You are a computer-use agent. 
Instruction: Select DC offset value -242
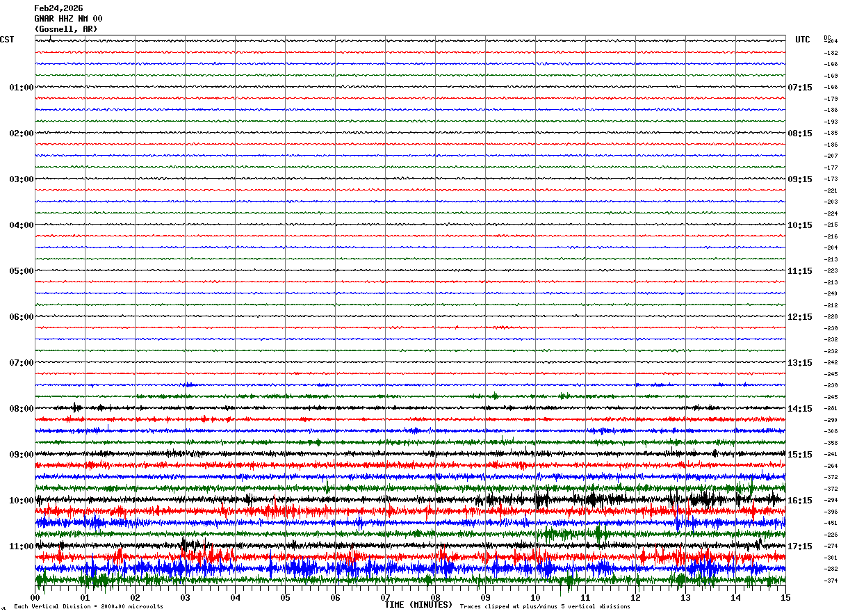(831, 363)
